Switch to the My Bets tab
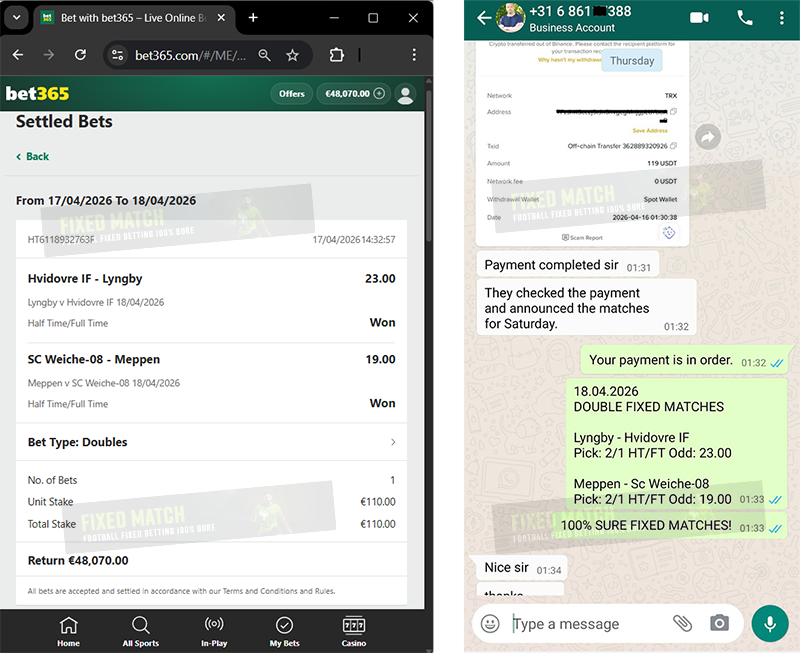800x653 pixels. [284, 631]
